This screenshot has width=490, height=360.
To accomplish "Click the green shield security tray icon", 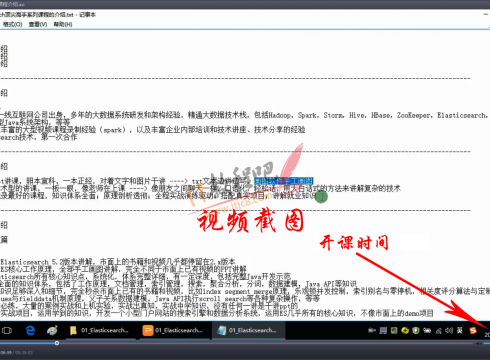I will click(416, 330).
